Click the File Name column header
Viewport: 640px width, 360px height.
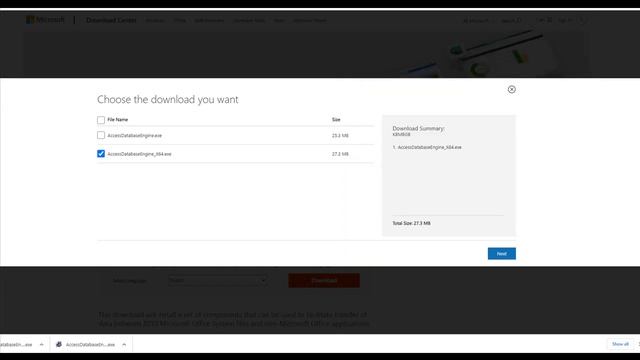click(118, 120)
